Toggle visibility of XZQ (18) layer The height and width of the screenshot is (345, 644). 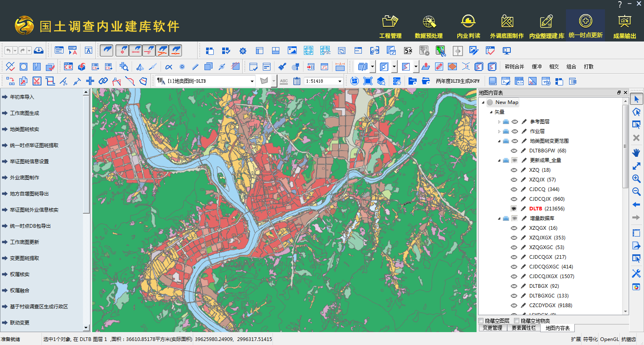pyautogui.click(x=514, y=170)
